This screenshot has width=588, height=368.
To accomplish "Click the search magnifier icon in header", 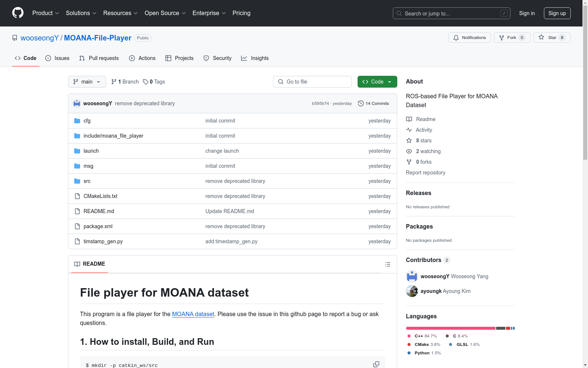I will (399, 13).
